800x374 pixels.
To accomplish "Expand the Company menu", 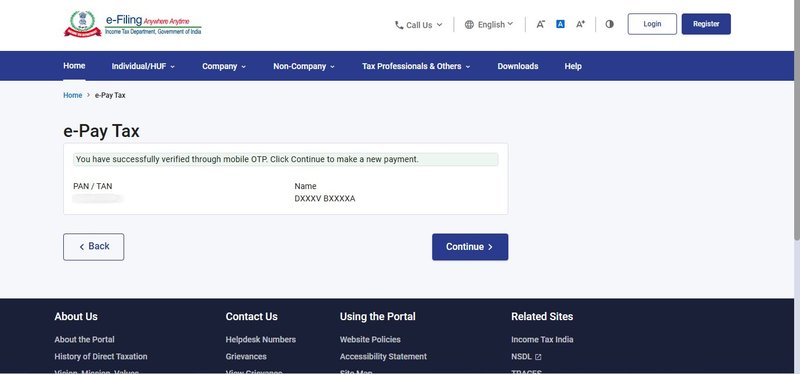I will tap(224, 66).
